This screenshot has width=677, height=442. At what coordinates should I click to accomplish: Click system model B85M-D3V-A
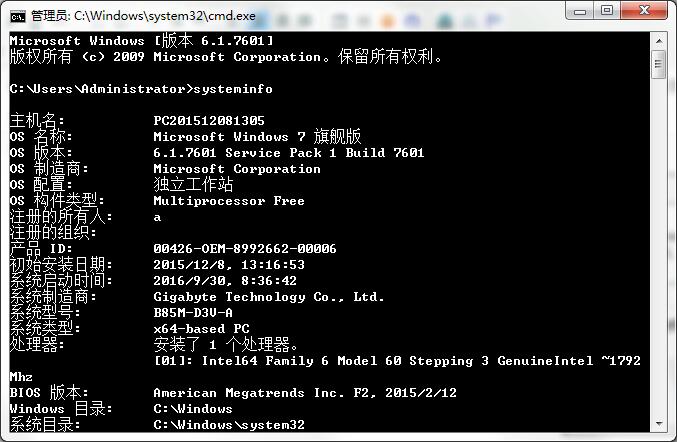pyautogui.click(x=193, y=313)
